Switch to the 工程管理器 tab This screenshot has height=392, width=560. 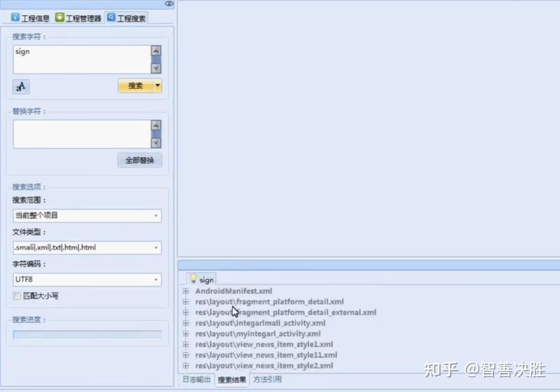79,18
